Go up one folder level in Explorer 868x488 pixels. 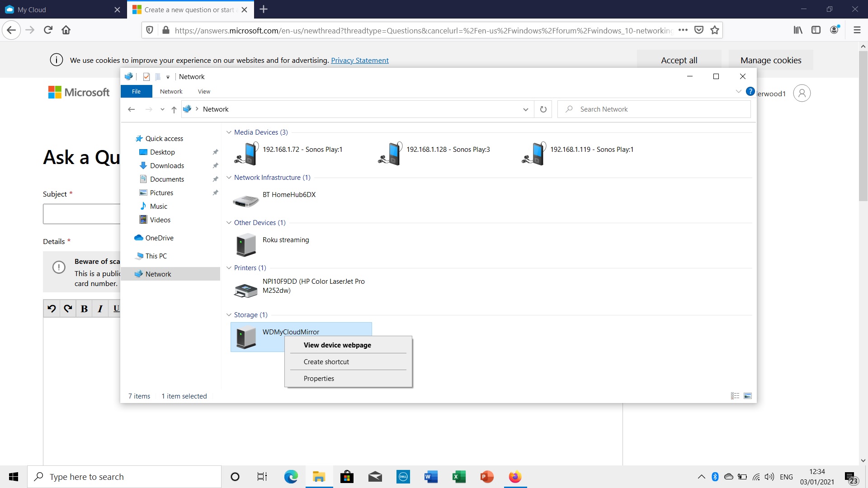pos(174,109)
